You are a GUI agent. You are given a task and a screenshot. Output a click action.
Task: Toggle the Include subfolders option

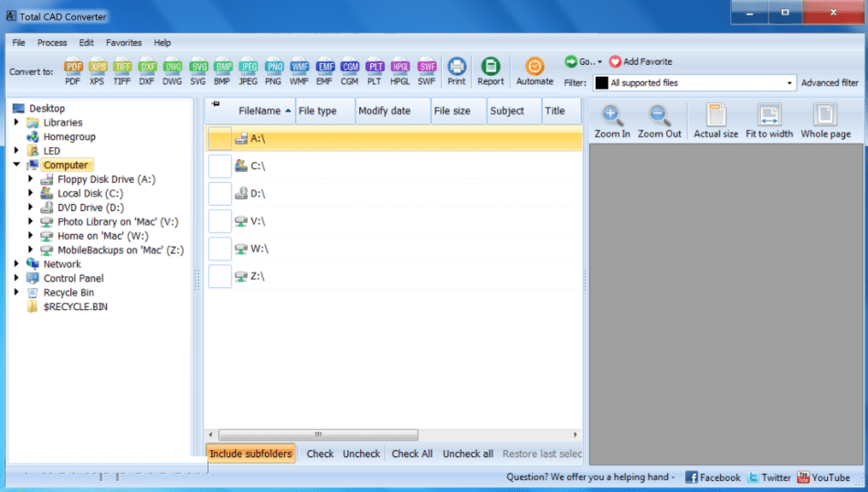click(x=251, y=454)
